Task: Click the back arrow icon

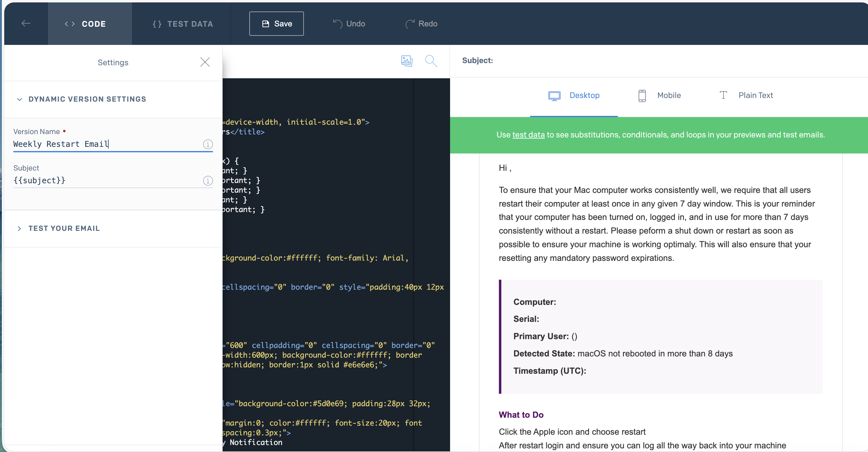Action: pos(26,24)
